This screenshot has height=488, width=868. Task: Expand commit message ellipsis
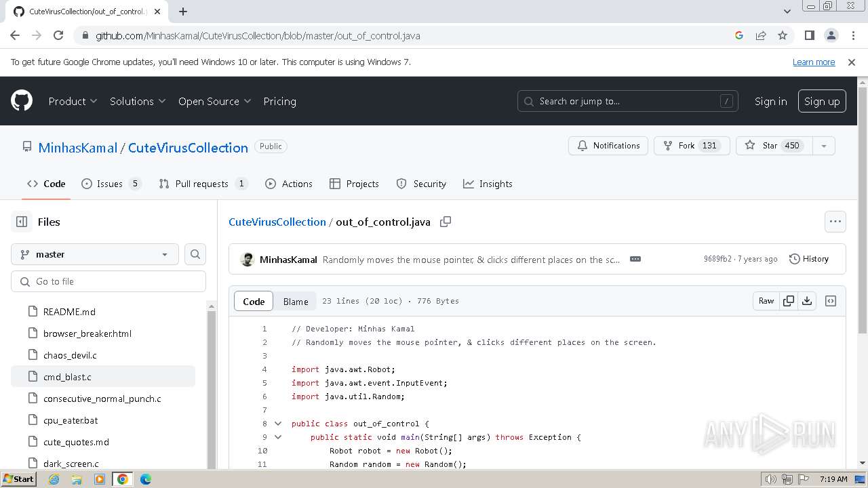[635, 259]
